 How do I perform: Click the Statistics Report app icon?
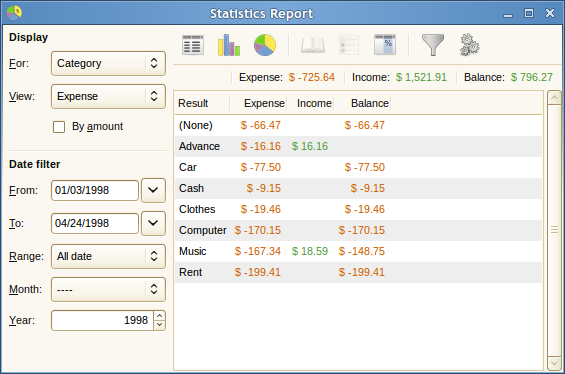click(x=14, y=13)
